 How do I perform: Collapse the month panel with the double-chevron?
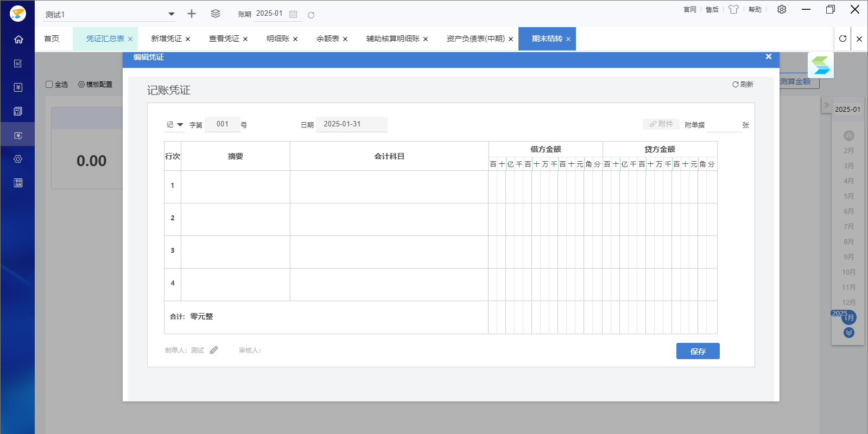click(826, 105)
